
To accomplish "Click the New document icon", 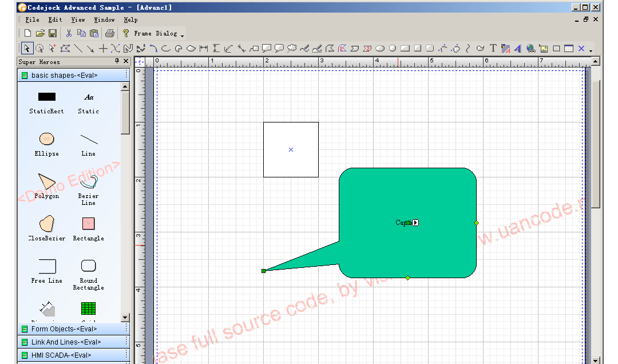I will coord(27,34).
